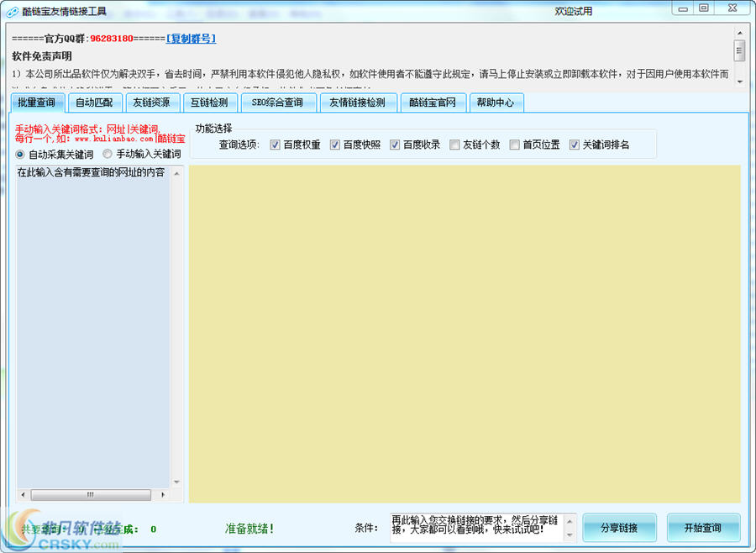756x553 pixels.
Task: Open the 自动匹配 tab
Action: [94, 103]
